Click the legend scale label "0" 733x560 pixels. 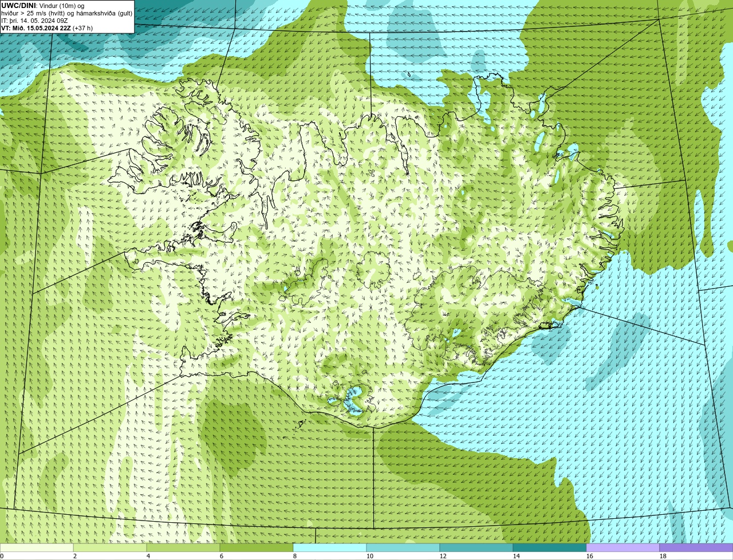(x=2, y=556)
